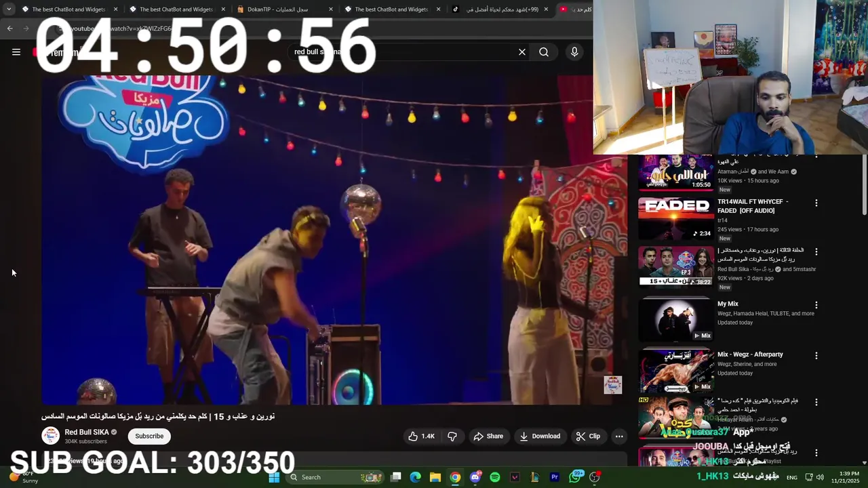Open options menu for TR14WAIL FADED video
Screen dimensions: 868x488
pos(816,203)
